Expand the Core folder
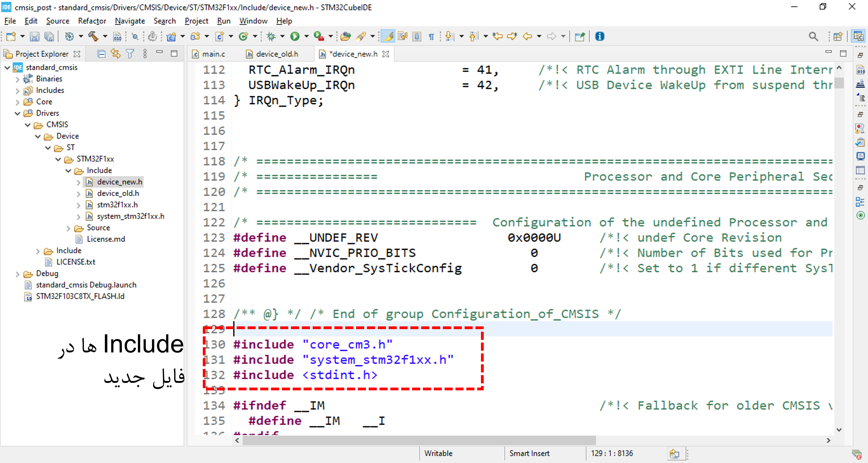This screenshot has width=868, height=463. tap(18, 102)
